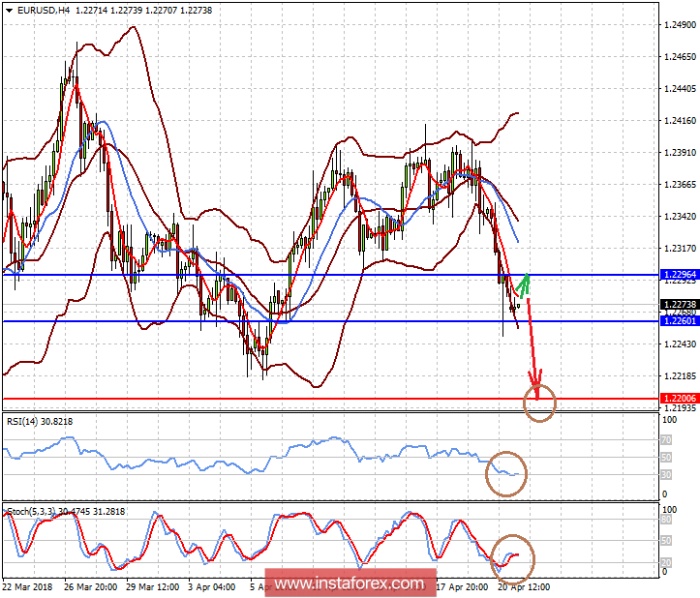Click the red 1.22006 price tag

pyautogui.click(x=680, y=398)
